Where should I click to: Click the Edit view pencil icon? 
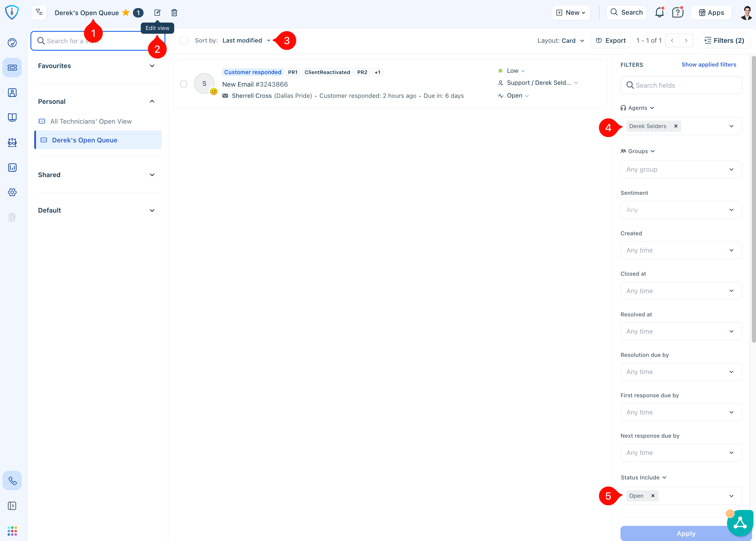(x=157, y=13)
